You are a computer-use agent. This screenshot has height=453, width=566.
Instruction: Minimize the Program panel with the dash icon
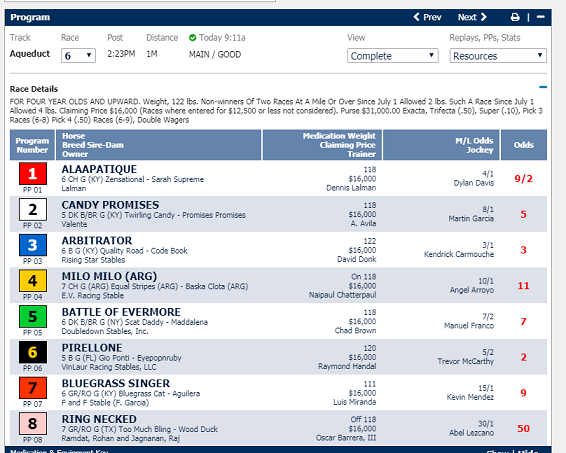click(540, 17)
